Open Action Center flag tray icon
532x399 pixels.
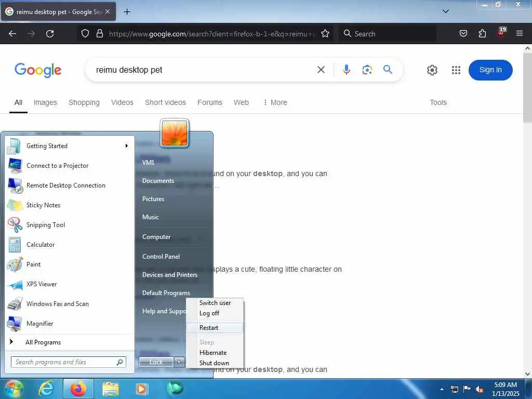point(467,389)
